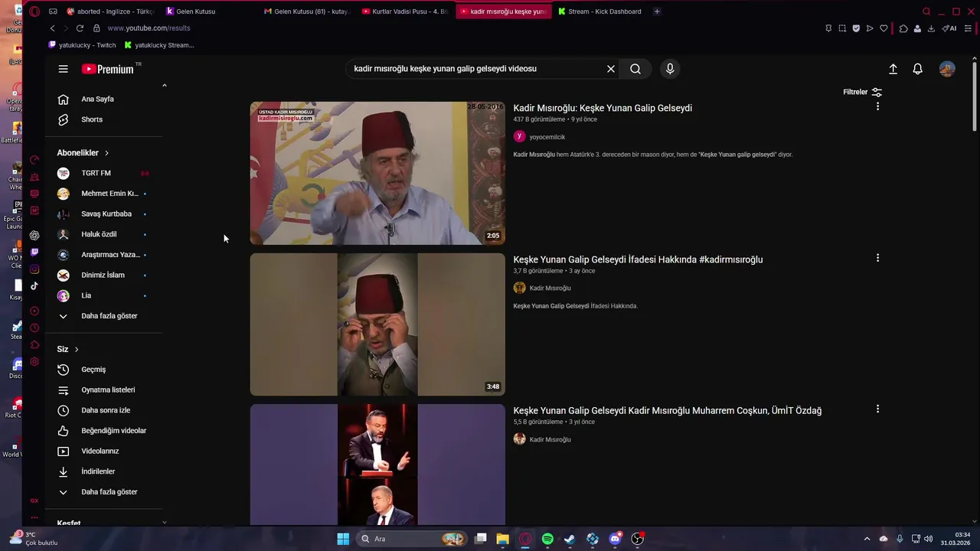
Task: Open Twitch in Opera sidebar
Action: click(34, 253)
